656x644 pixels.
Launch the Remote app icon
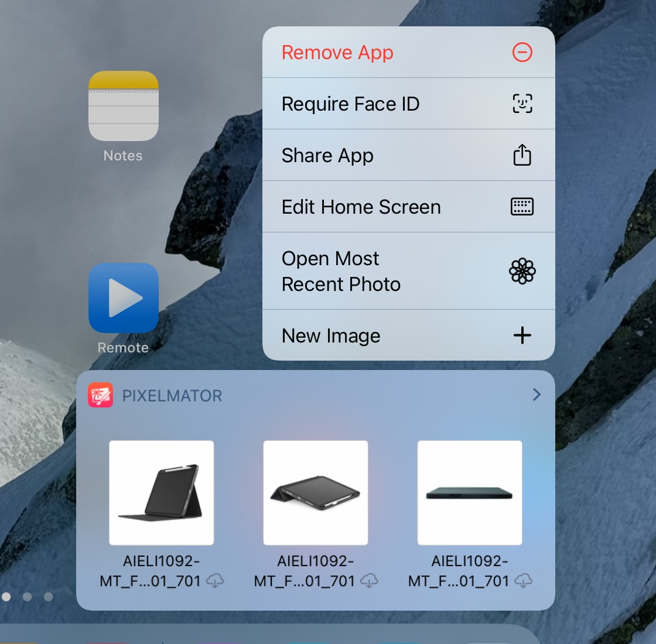coord(124,298)
